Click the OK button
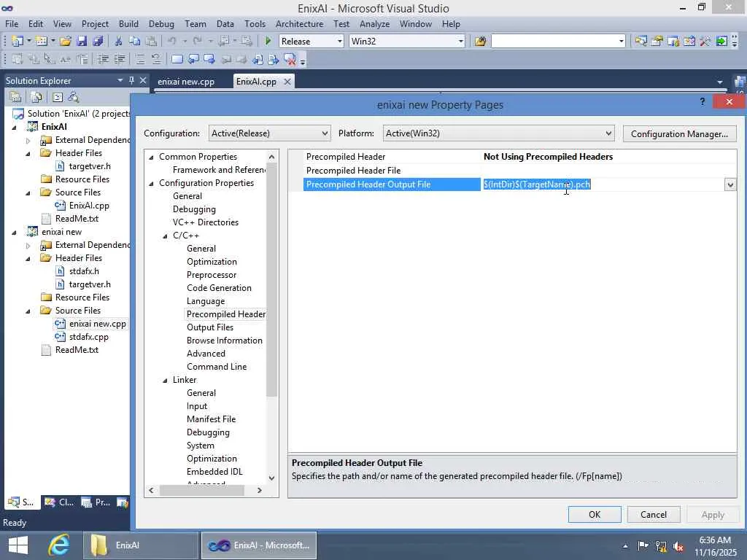The height and width of the screenshot is (560, 747). [x=595, y=515]
